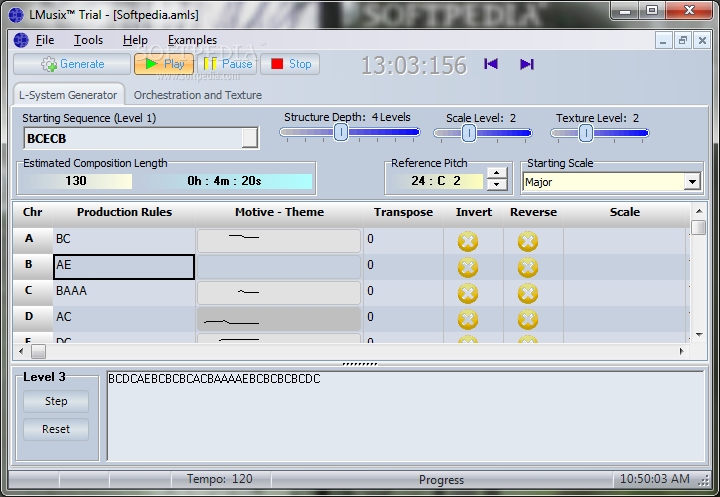Pause the playback
This screenshot has height=497, width=720.
227,64
